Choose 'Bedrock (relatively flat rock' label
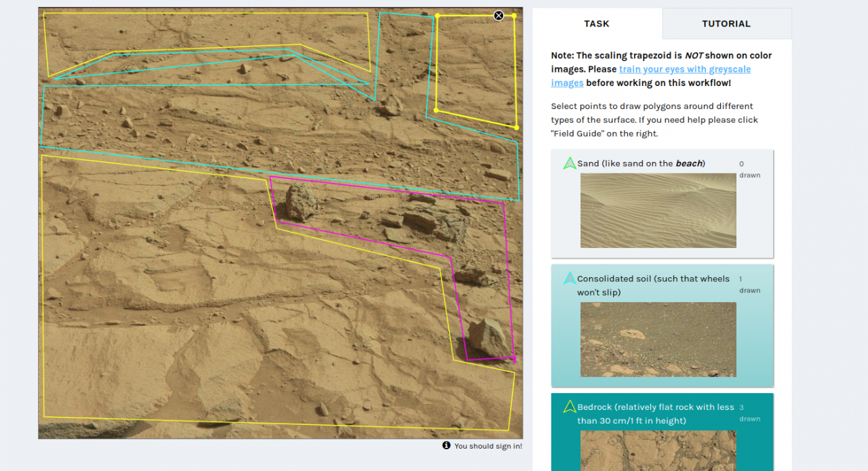 pyautogui.click(x=656, y=414)
